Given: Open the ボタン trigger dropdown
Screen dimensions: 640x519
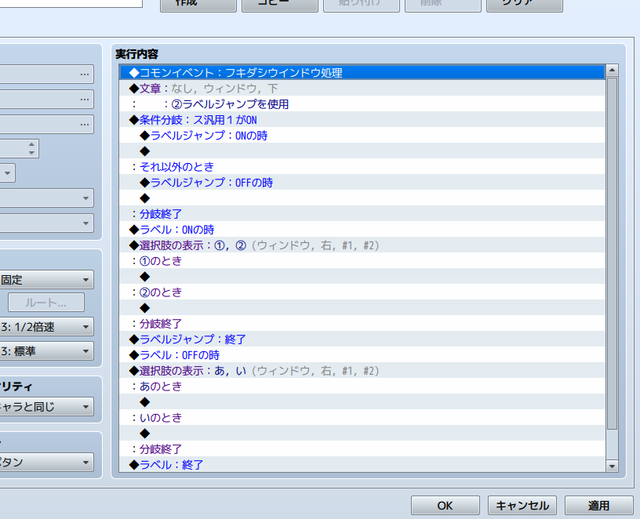Looking at the screenshot, I should tap(46, 462).
